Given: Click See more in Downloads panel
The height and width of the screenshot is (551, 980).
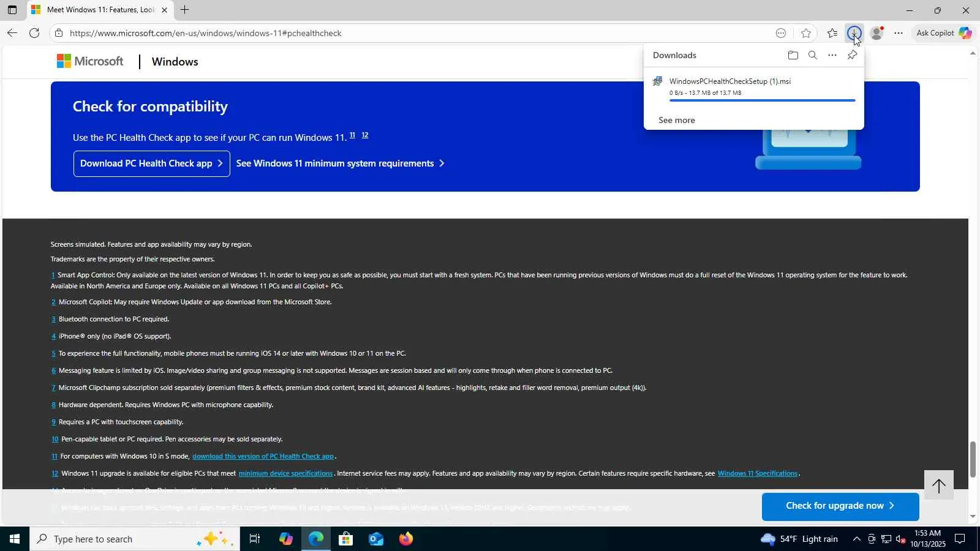Looking at the screenshot, I should point(677,120).
